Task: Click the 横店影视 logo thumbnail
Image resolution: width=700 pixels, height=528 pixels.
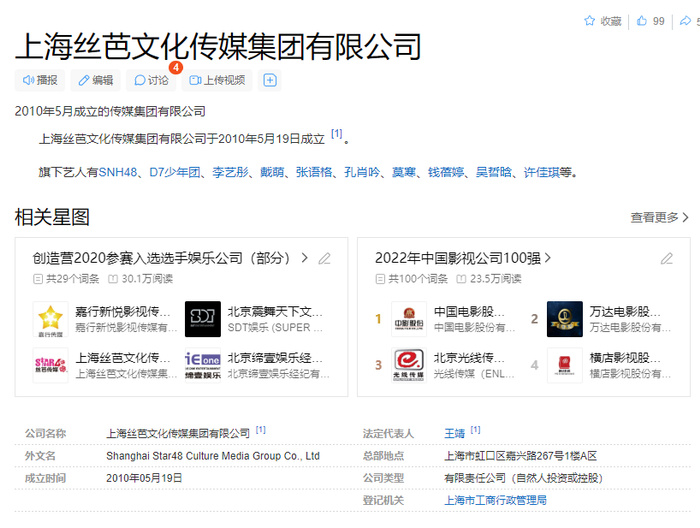Action: click(565, 366)
